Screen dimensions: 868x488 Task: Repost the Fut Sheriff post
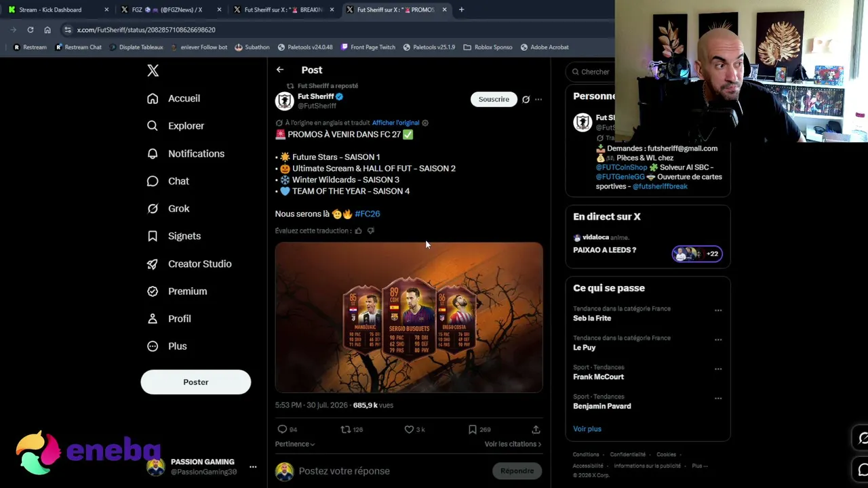[x=345, y=429]
